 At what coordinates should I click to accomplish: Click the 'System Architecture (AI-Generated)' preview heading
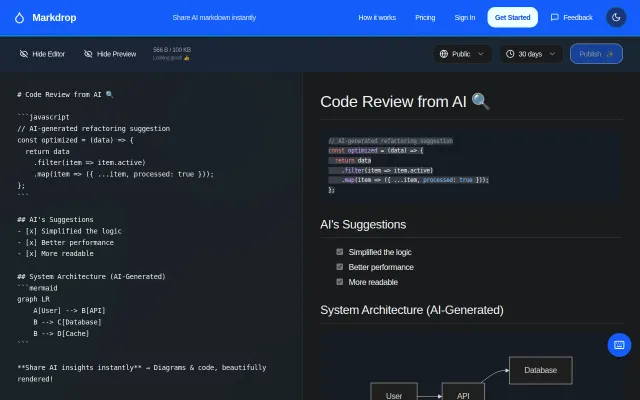coord(412,310)
